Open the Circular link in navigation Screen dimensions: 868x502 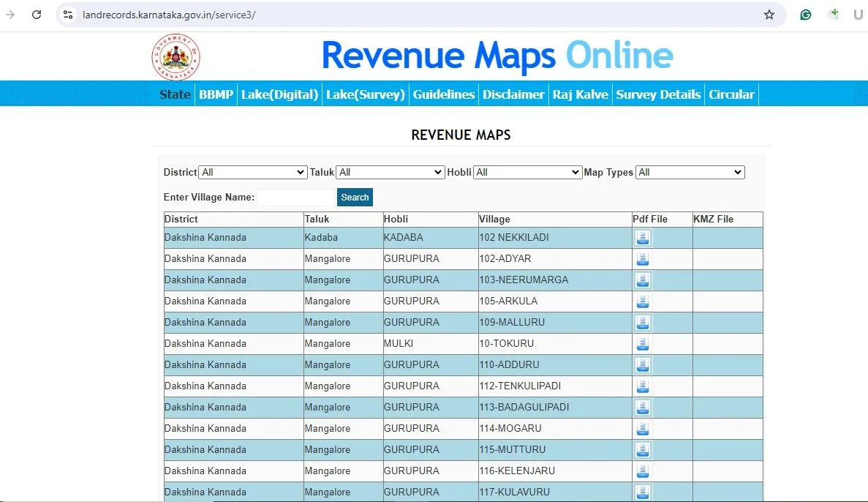[x=731, y=94]
